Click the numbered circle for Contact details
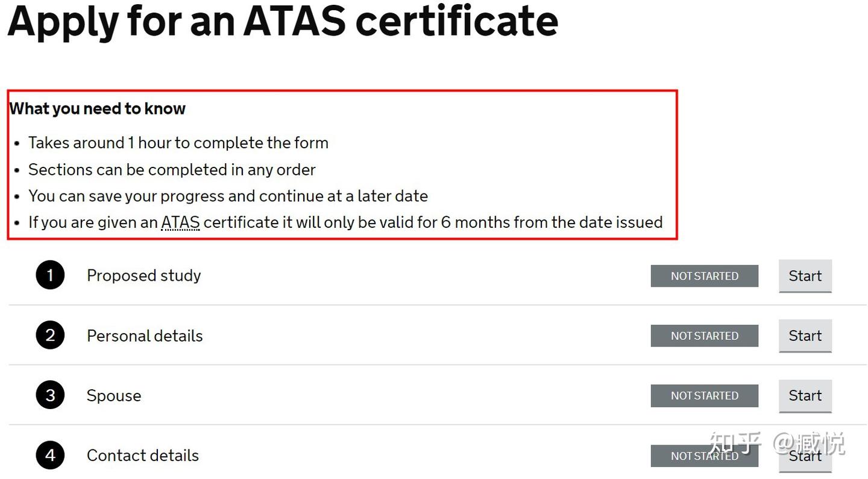Image resolution: width=868 pixels, height=479 pixels. pyautogui.click(x=50, y=455)
